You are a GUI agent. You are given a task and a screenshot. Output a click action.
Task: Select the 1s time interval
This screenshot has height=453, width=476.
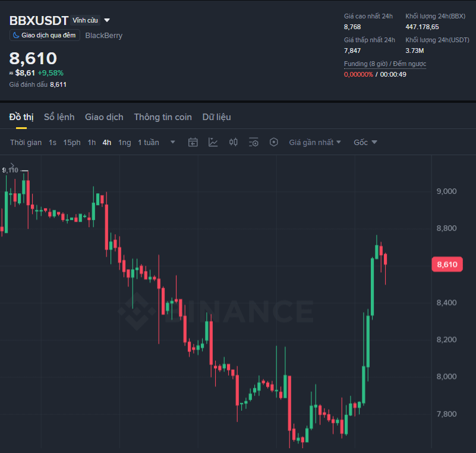point(52,143)
